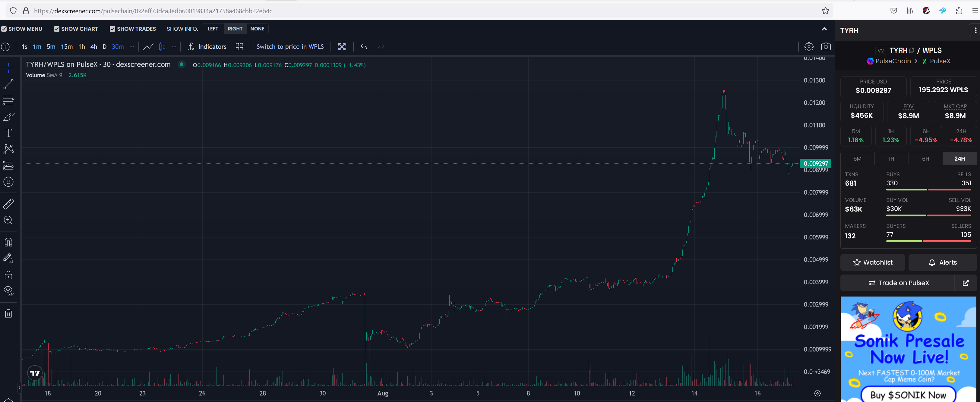The height and width of the screenshot is (402, 980).
Task: Select the 4h timeframe
Action: pos(93,47)
